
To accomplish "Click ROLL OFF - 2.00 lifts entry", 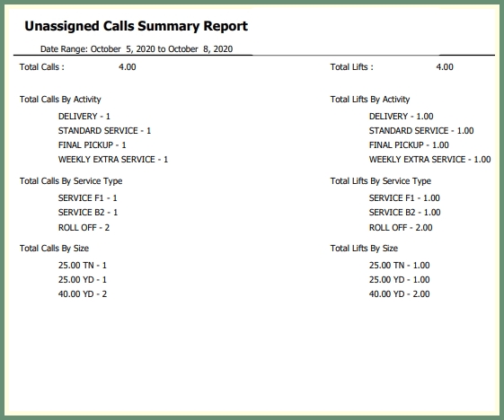I will (401, 228).
